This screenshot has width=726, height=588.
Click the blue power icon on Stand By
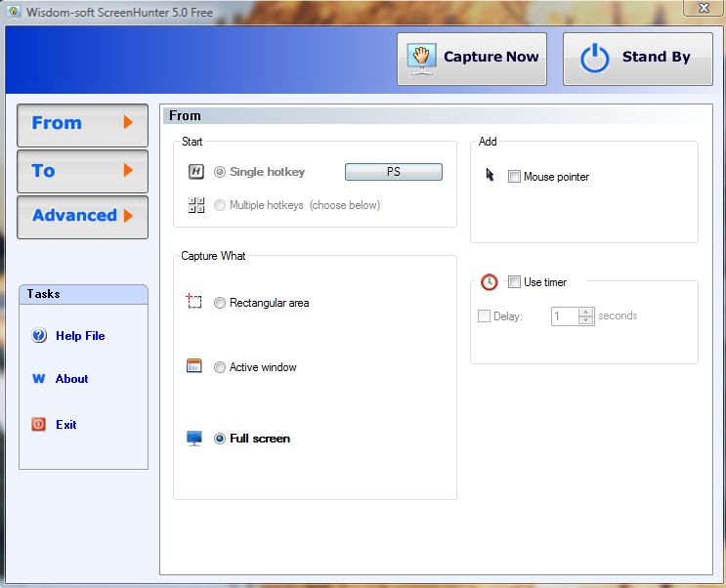click(x=594, y=59)
